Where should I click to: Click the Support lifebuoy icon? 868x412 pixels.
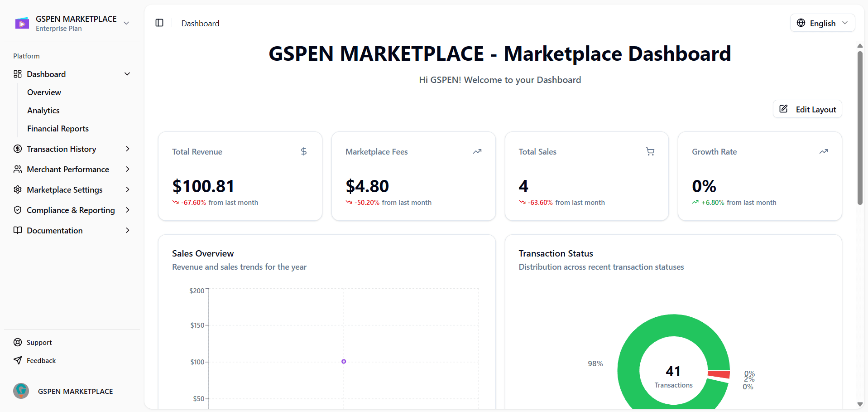click(x=18, y=342)
